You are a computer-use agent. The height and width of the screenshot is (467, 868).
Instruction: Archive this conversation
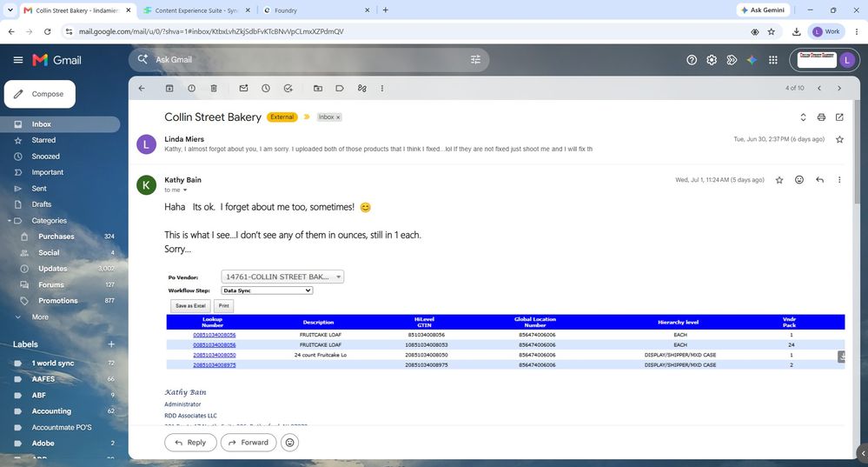coord(169,88)
